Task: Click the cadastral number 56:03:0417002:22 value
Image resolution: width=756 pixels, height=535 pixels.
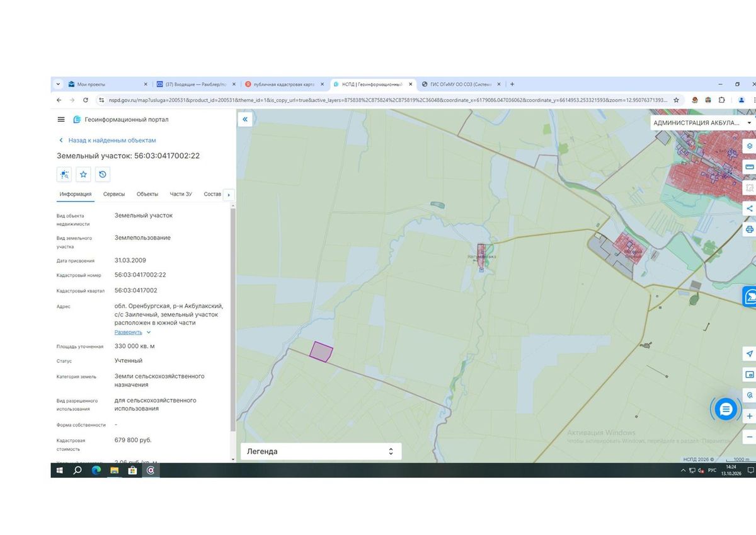Action: coord(140,275)
